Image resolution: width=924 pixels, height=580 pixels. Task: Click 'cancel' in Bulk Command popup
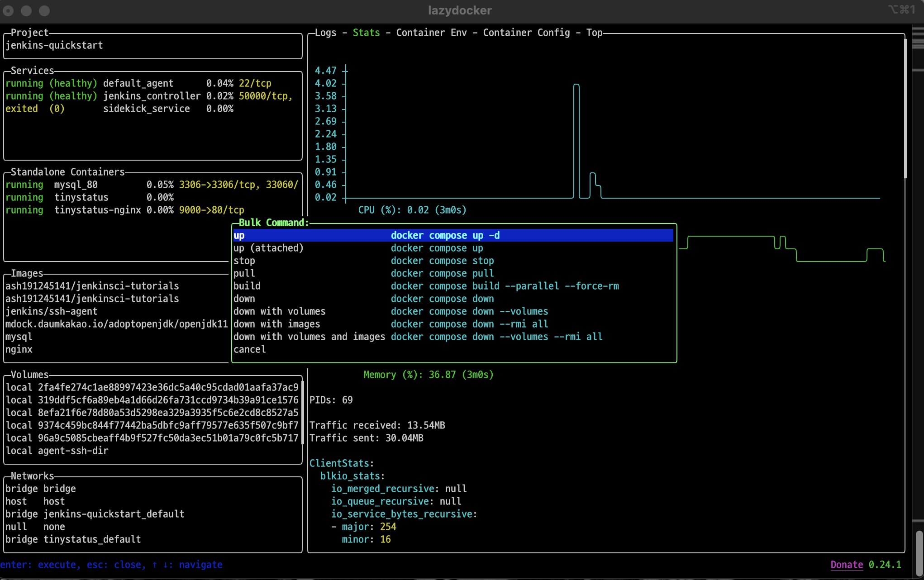pyautogui.click(x=250, y=349)
